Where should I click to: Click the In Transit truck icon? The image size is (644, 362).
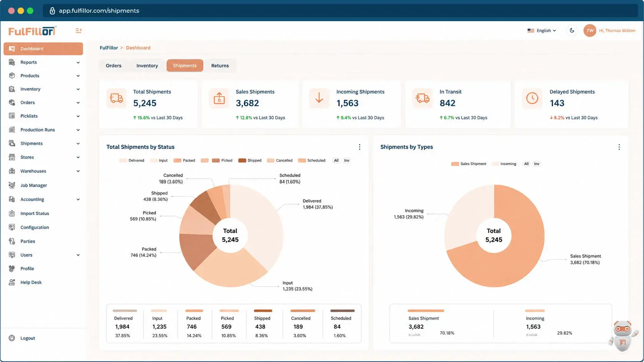tap(422, 98)
